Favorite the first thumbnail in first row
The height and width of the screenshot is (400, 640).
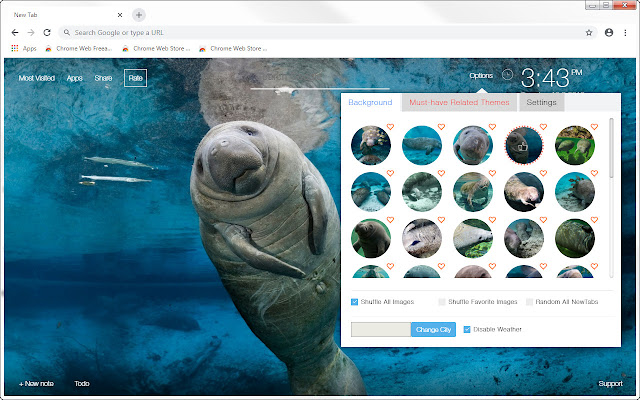[390, 127]
